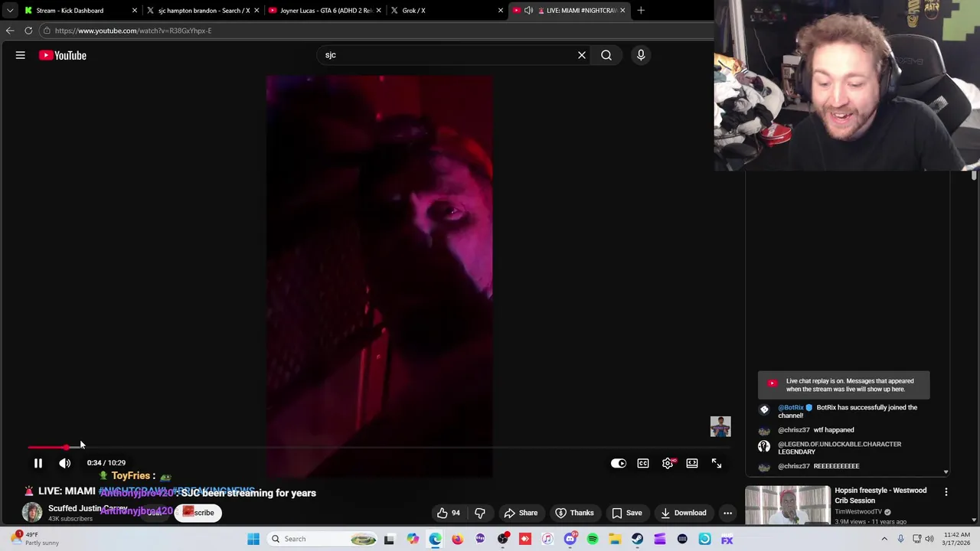Image resolution: width=980 pixels, height=551 pixels.
Task: Reload the current page
Action: (28, 31)
